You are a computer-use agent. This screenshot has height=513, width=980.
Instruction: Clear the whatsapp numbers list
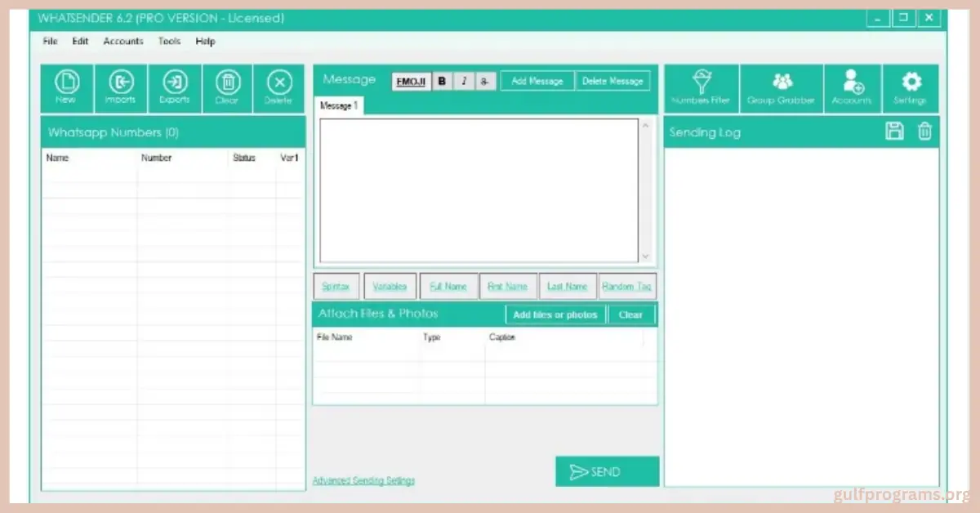point(227,87)
